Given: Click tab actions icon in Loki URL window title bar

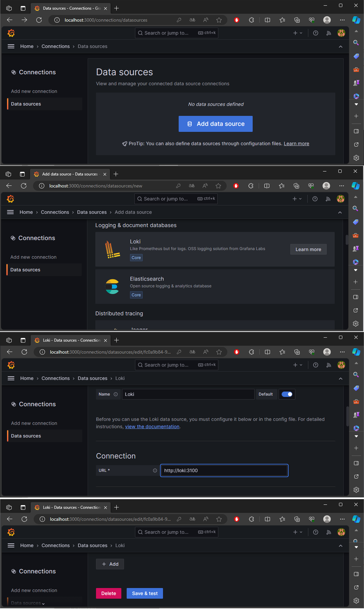Looking at the screenshot, I should pyautogui.click(x=23, y=340).
